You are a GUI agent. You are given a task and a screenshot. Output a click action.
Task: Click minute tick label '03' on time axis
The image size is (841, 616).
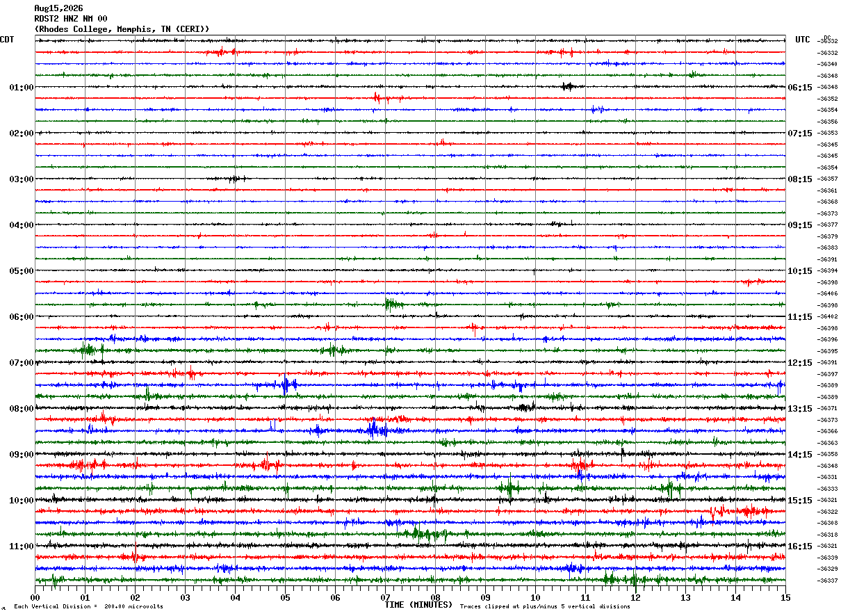(x=185, y=597)
